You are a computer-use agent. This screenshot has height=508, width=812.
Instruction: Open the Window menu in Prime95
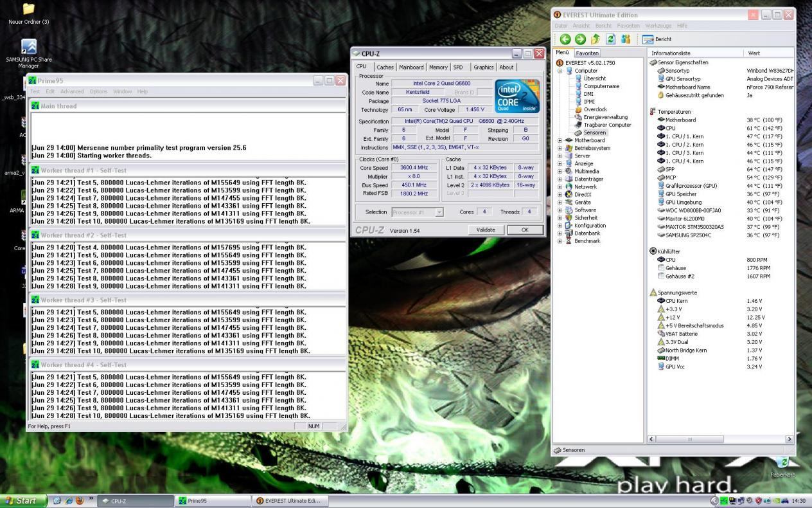point(122,91)
